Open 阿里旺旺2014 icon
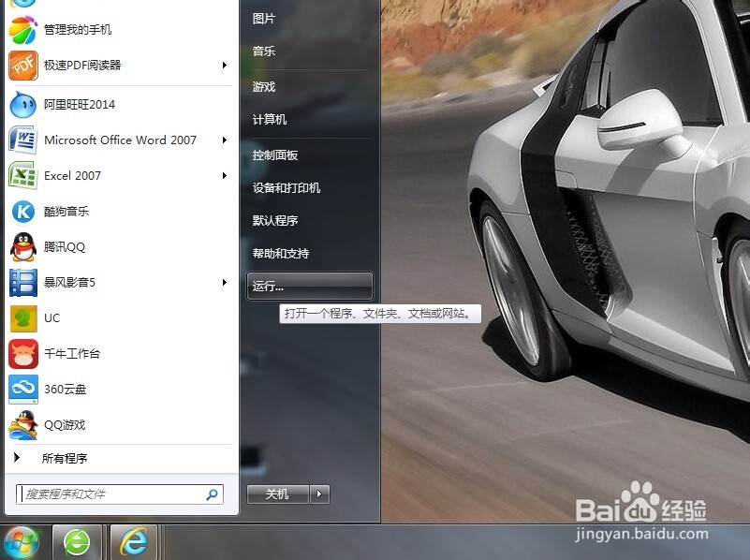The image size is (750, 560). pos(23,105)
